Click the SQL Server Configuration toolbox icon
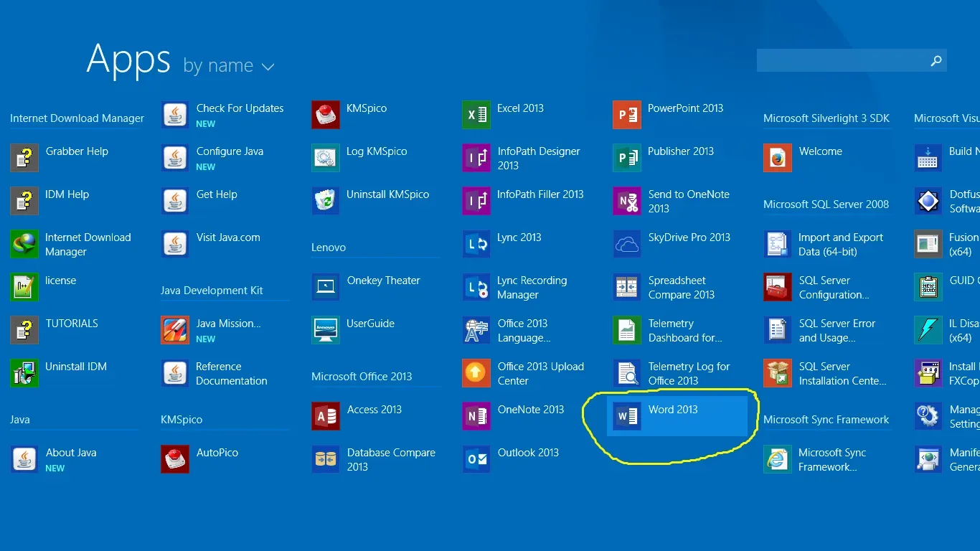This screenshot has width=980, height=551. click(x=778, y=287)
